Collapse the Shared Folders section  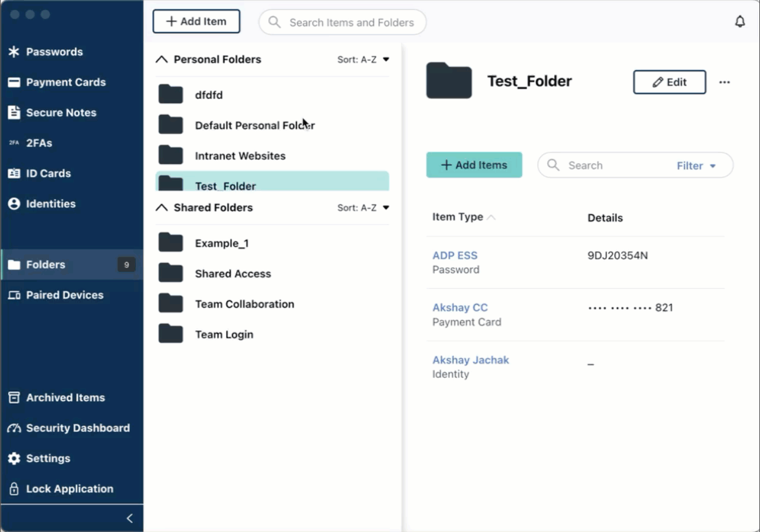coord(162,208)
